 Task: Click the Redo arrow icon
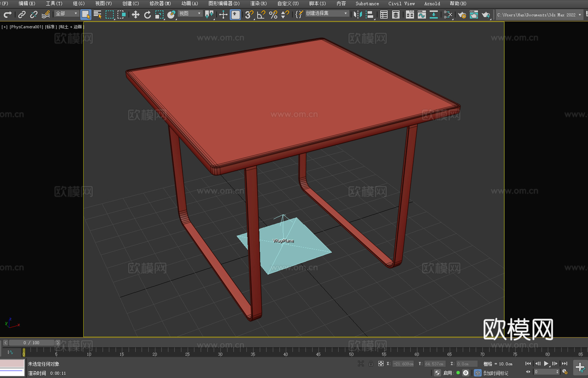(7, 14)
